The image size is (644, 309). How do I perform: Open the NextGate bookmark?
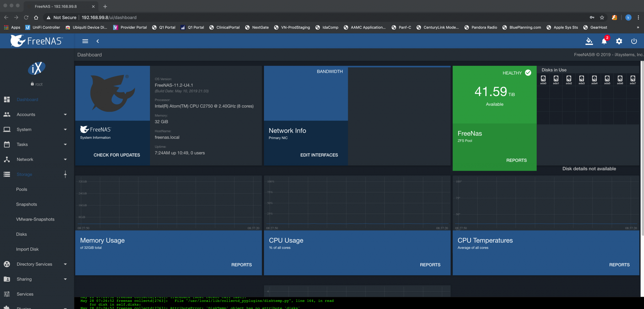[x=257, y=28]
